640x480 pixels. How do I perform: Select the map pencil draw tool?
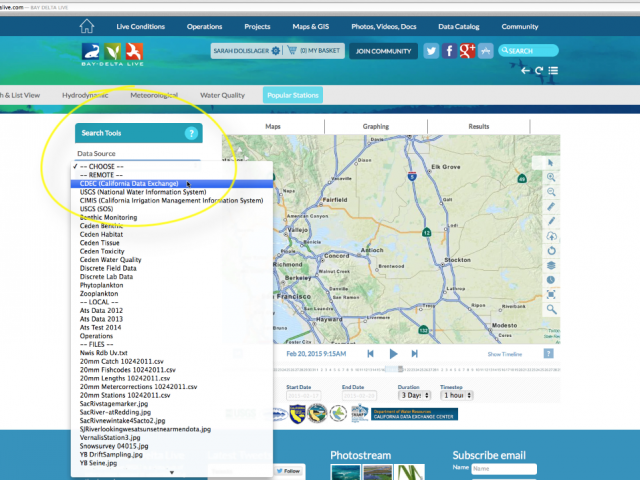[x=551, y=221]
